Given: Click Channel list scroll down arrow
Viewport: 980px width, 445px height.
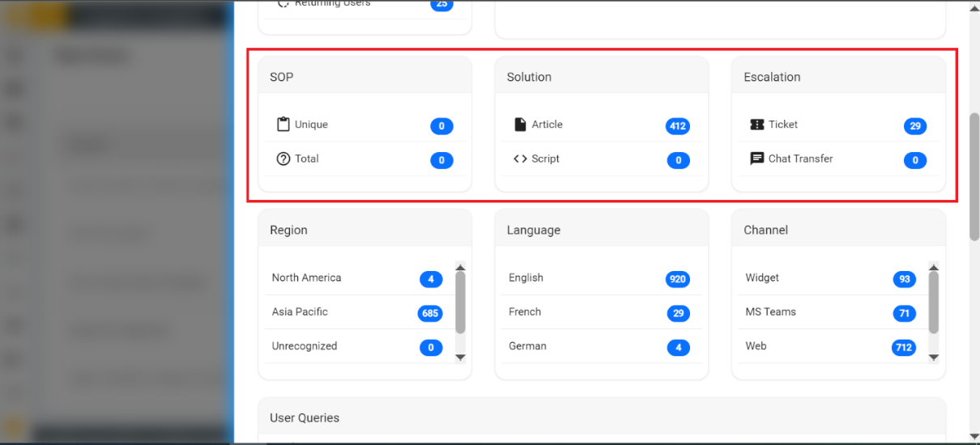Looking at the screenshot, I should click(933, 357).
